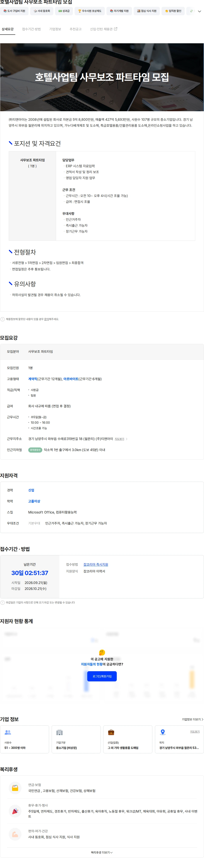Click the 아르바이트 employment type link

point(71,379)
